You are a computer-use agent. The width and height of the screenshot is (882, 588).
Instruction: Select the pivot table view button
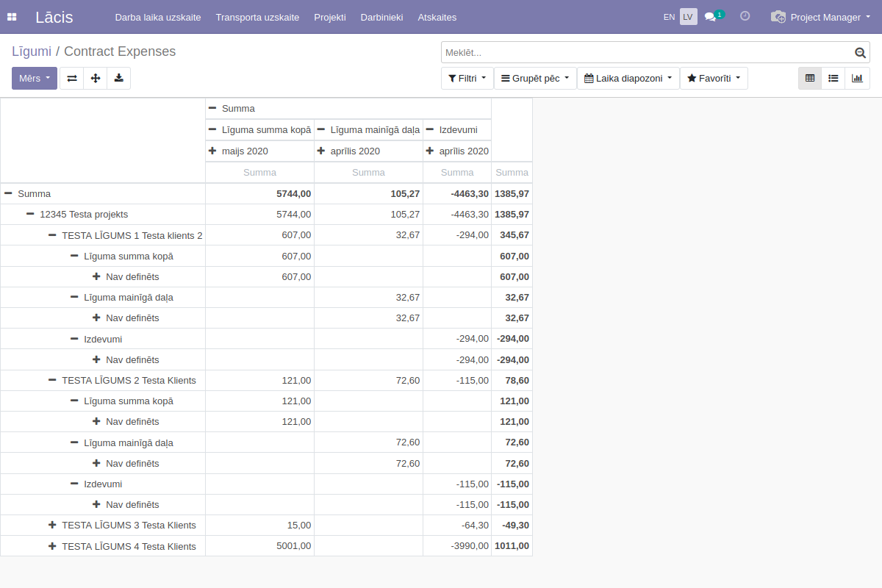[x=810, y=78]
